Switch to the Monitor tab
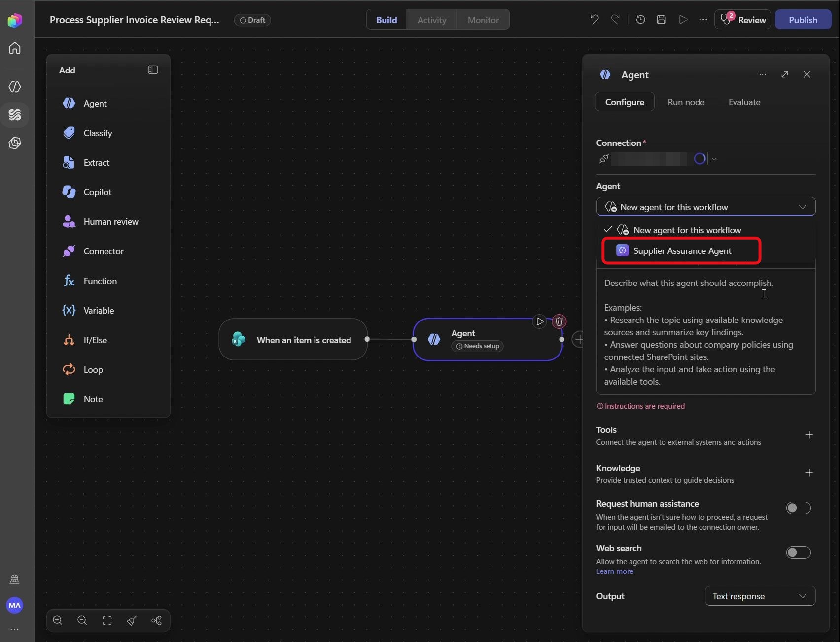840x642 pixels. pyautogui.click(x=483, y=20)
